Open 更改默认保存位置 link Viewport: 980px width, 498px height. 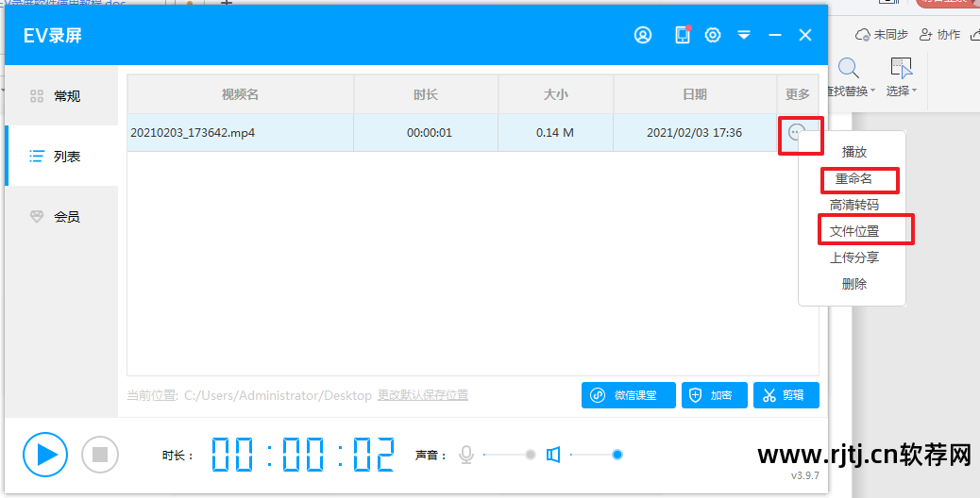pos(423,395)
